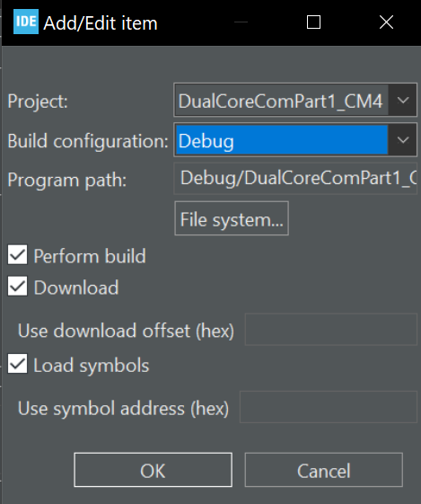Open the Project dropdown arrow
Screen dimensions: 421x504
(402, 101)
